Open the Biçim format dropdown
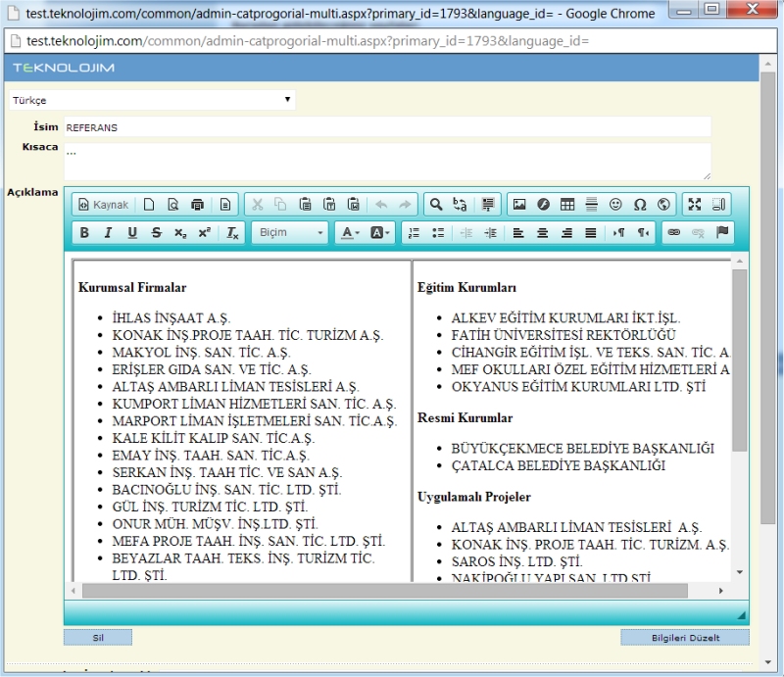The width and height of the screenshot is (784, 677). (x=290, y=233)
